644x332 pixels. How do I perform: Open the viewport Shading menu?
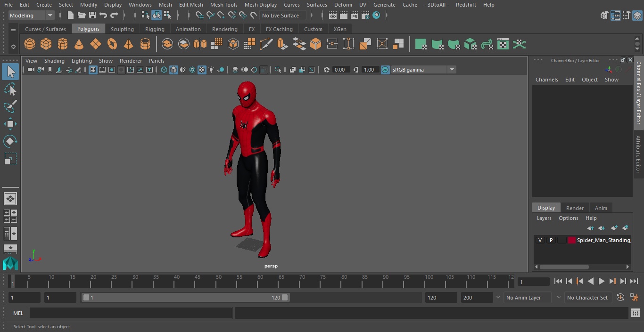click(x=54, y=61)
